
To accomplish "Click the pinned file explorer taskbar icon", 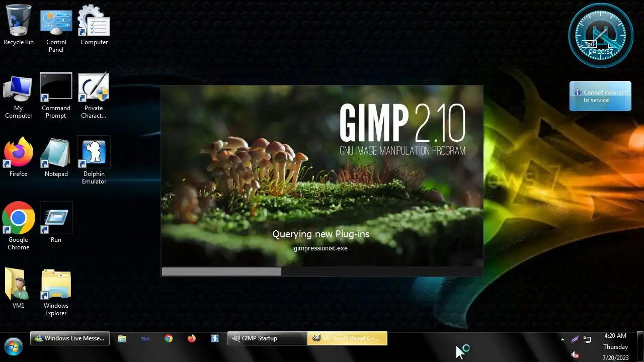I will coord(122,338).
